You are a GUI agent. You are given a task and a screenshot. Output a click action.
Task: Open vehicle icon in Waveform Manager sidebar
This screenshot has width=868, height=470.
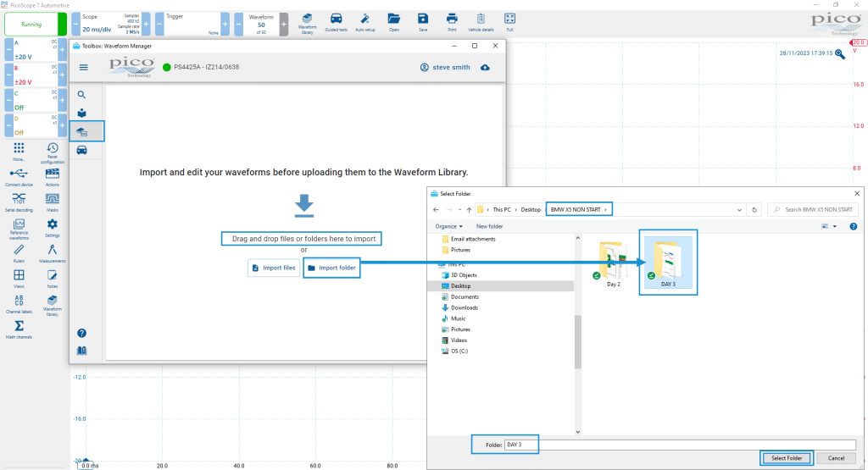(x=82, y=150)
